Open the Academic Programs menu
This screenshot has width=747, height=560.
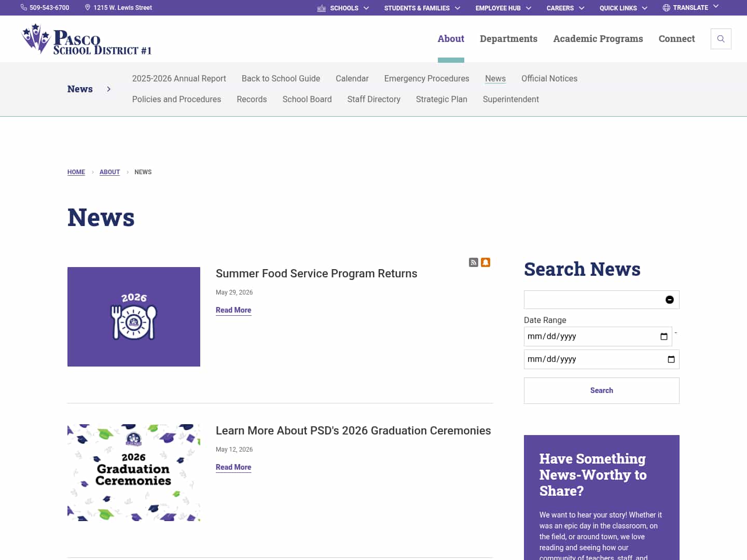pyautogui.click(x=598, y=39)
